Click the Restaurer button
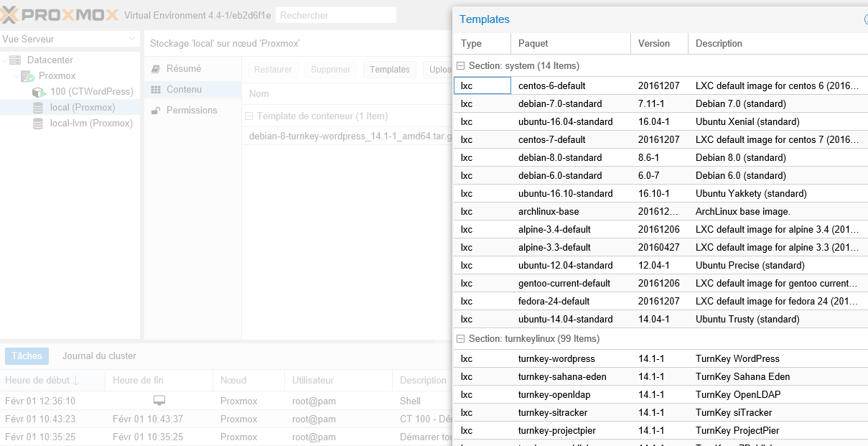This screenshot has width=868, height=446. click(x=273, y=70)
